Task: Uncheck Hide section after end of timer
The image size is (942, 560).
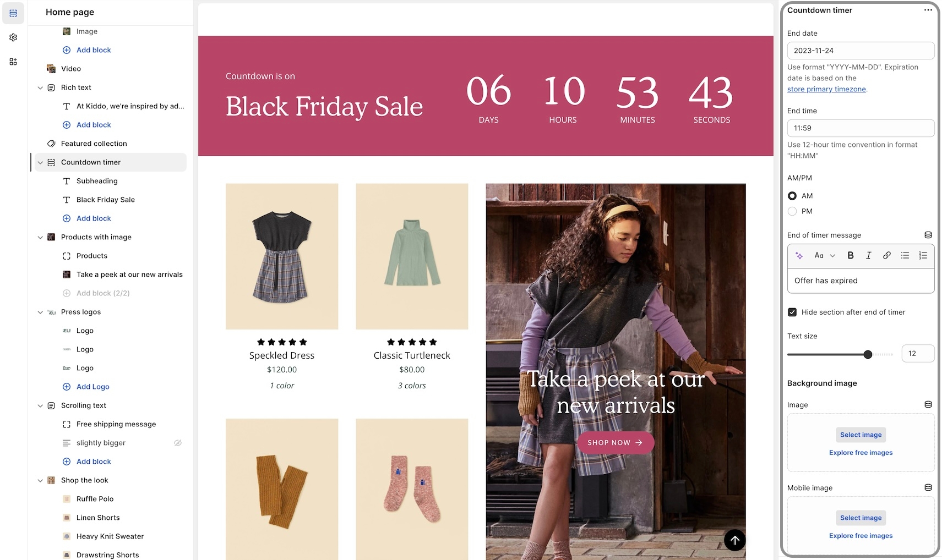Action: (x=792, y=312)
